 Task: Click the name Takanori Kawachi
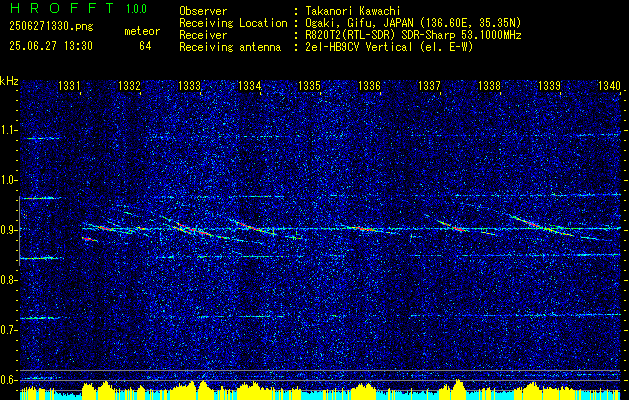[351, 11]
